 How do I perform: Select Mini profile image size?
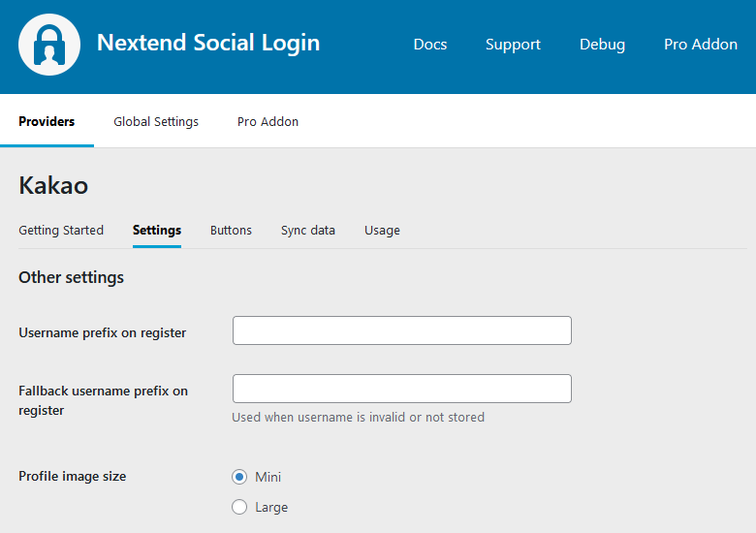pyautogui.click(x=240, y=477)
